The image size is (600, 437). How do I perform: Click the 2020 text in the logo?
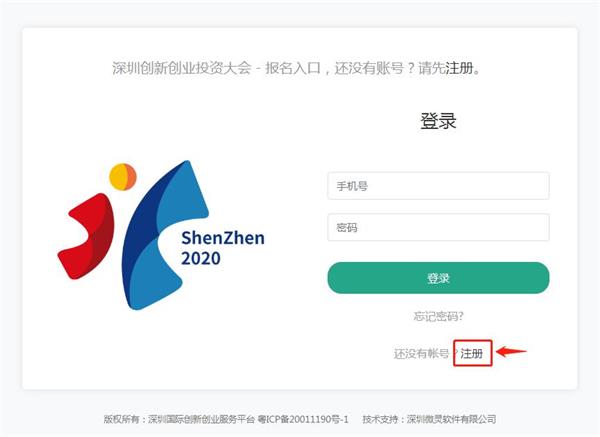click(201, 258)
